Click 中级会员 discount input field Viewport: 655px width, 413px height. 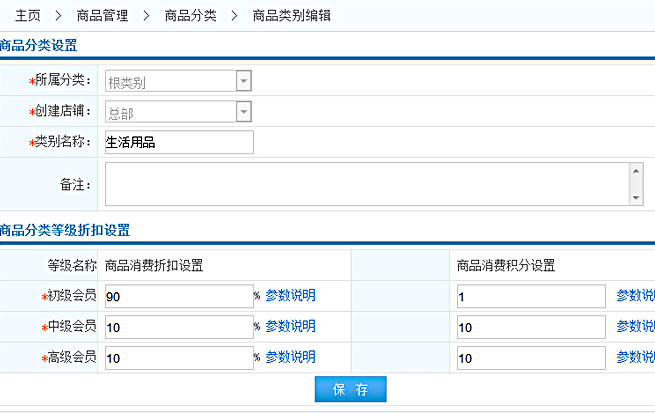click(178, 327)
